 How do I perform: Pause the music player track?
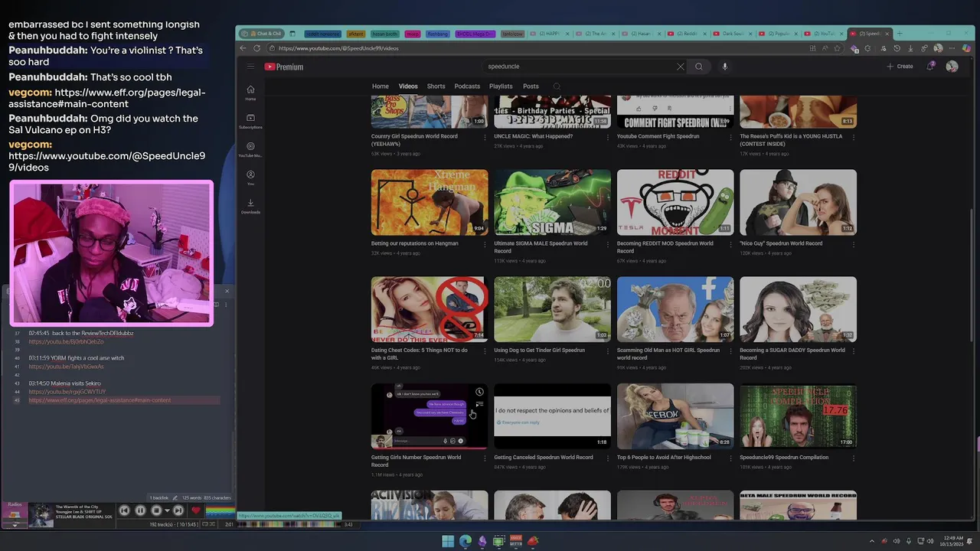point(140,510)
